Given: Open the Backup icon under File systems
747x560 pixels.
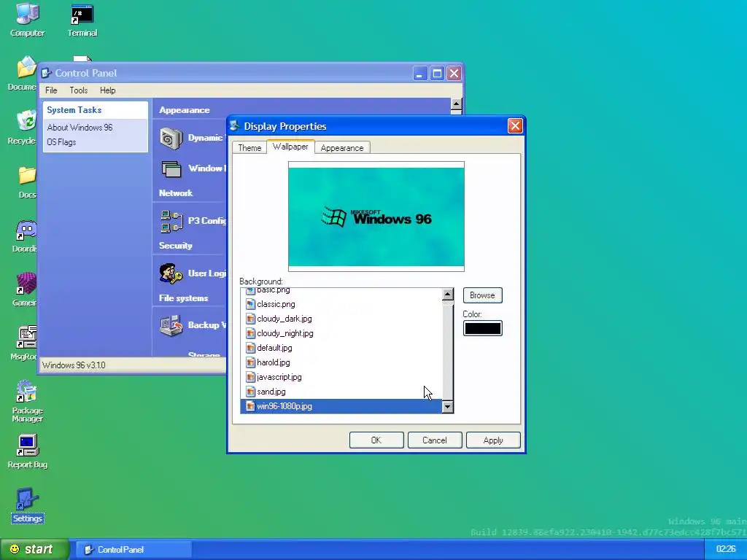Looking at the screenshot, I should coord(171,326).
